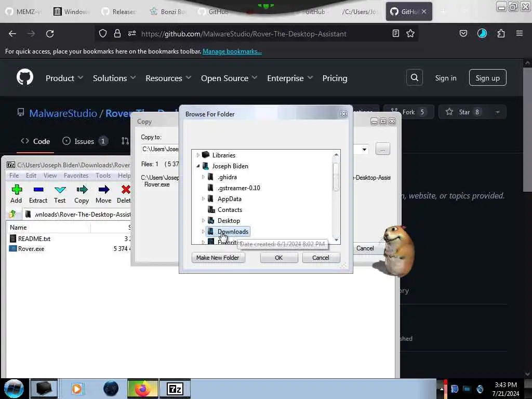Viewport: 532px width, 399px height.
Task: Select the Contacts folder in tree
Action: point(230,210)
